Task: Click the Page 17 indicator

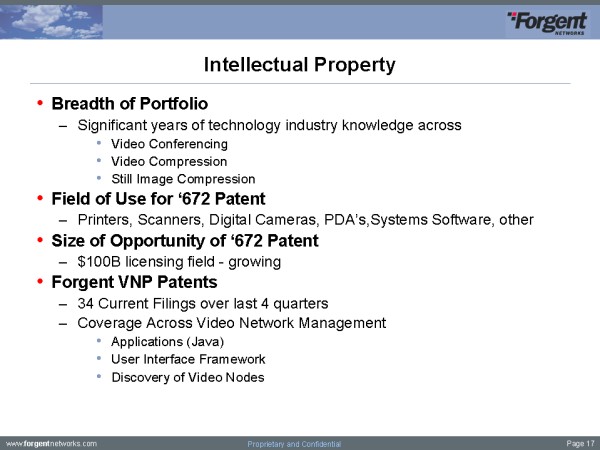Action: (580, 443)
